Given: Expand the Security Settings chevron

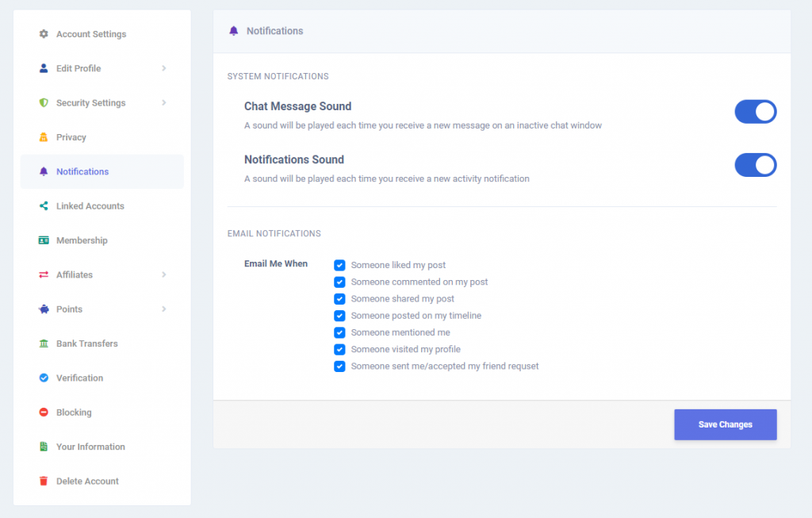Looking at the screenshot, I should (163, 102).
